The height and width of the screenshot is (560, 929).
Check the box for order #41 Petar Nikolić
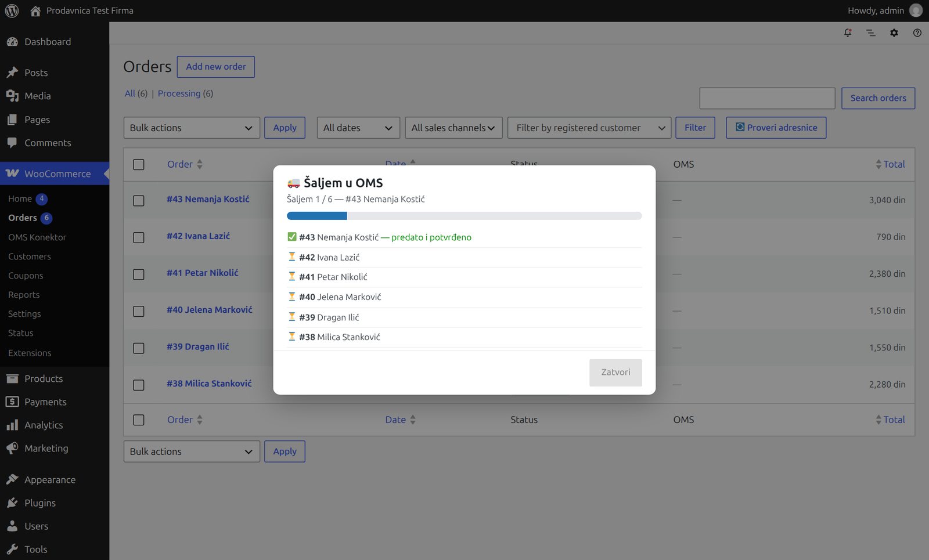click(139, 274)
